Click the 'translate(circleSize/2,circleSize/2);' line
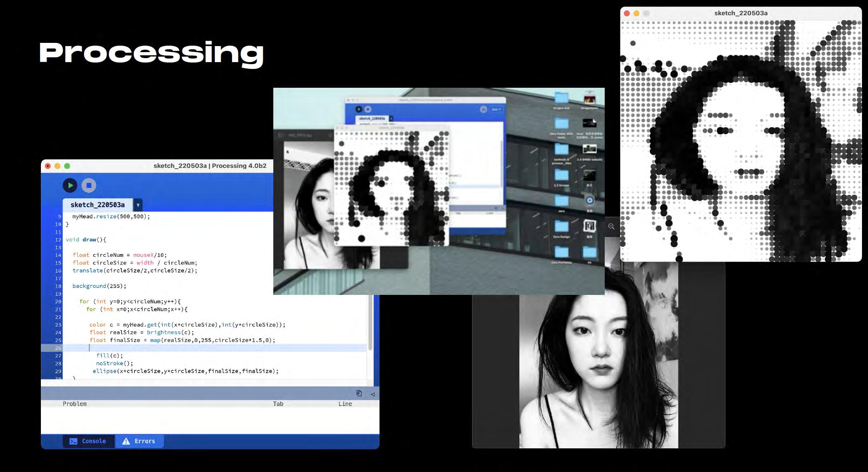 135,270
